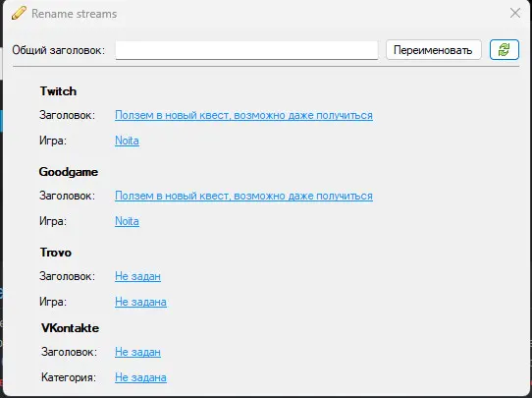Close the Rename streams dialog

[515, 13]
